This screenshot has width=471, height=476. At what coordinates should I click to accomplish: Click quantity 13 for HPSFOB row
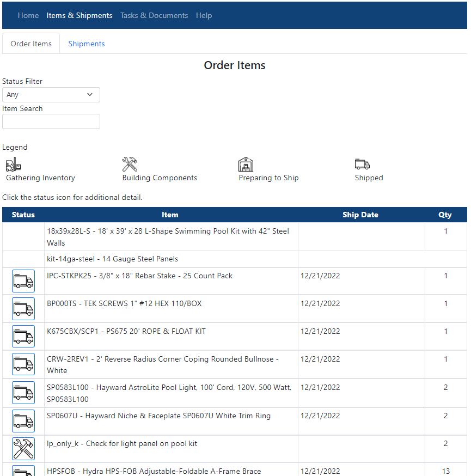coord(446,471)
